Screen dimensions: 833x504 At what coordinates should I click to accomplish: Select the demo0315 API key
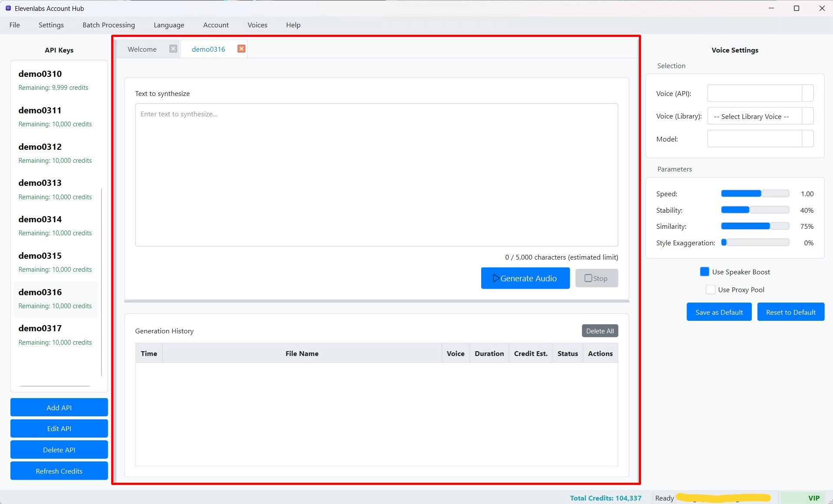pos(56,262)
